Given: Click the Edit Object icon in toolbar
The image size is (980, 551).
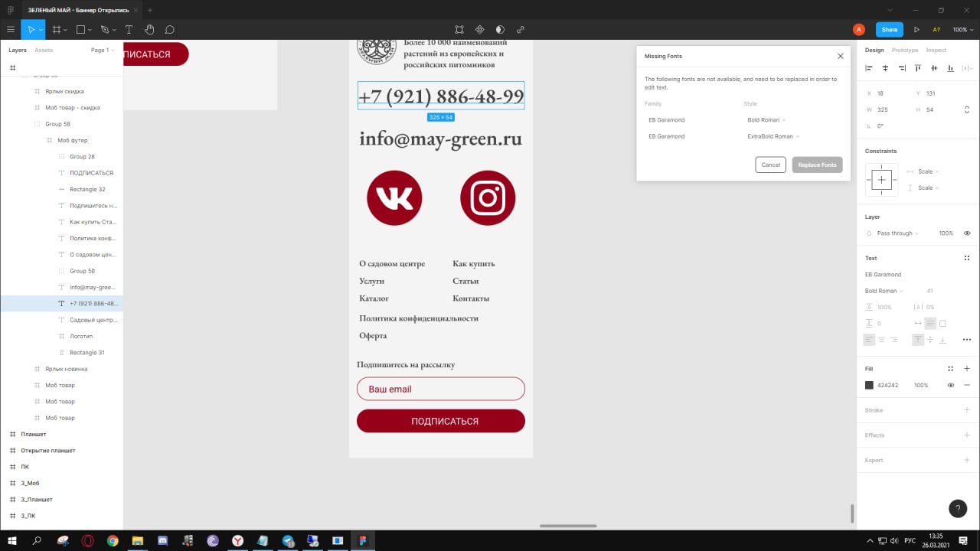Looking at the screenshot, I should [459, 30].
